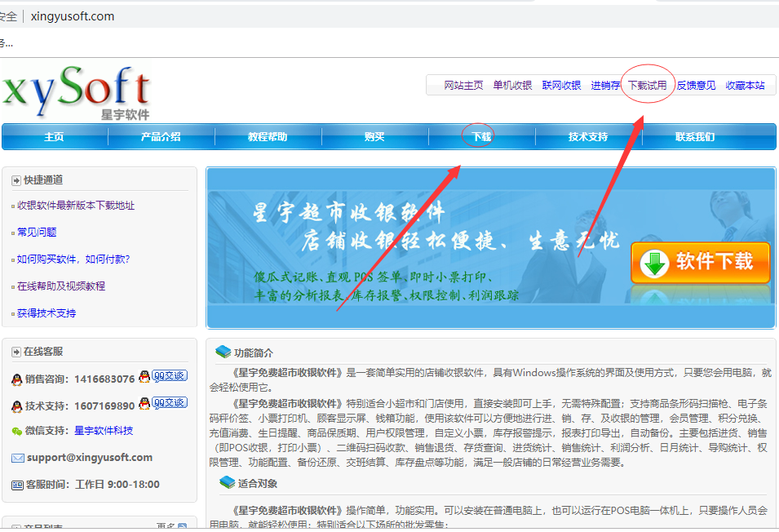Open the 常见问题 quick link
The height and width of the screenshot is (532, 779).
click(x=37, y=233)
